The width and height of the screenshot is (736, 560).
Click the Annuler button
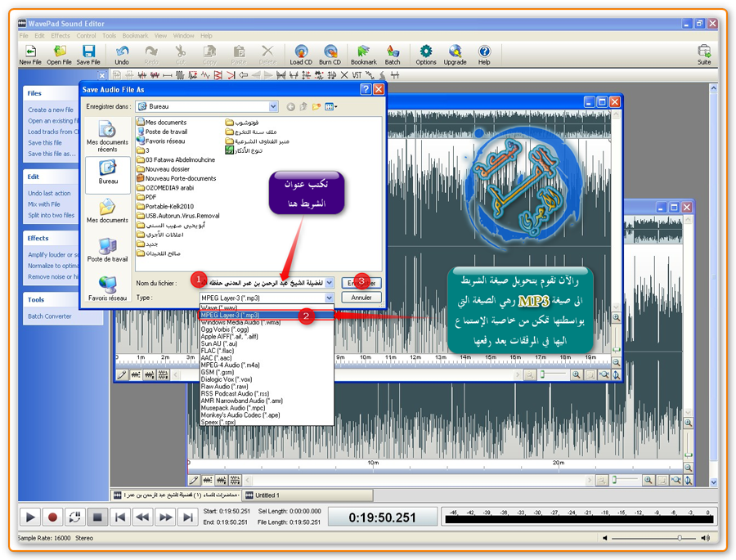(361, 298)
